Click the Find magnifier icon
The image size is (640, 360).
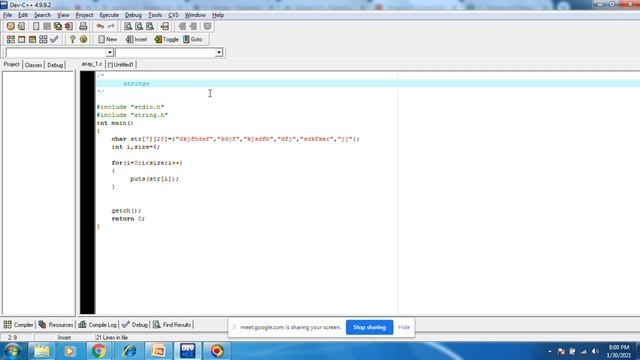tap(128, 26)
